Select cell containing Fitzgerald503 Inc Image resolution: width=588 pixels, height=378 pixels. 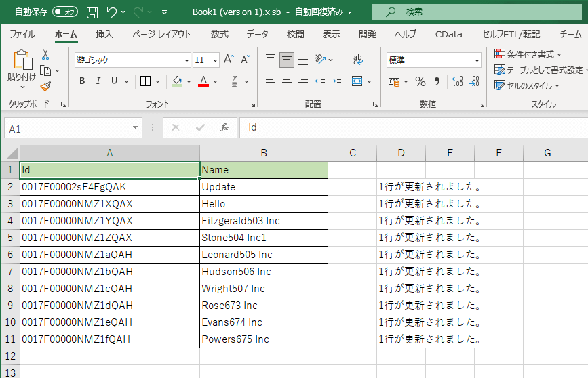tap(263, 221)
